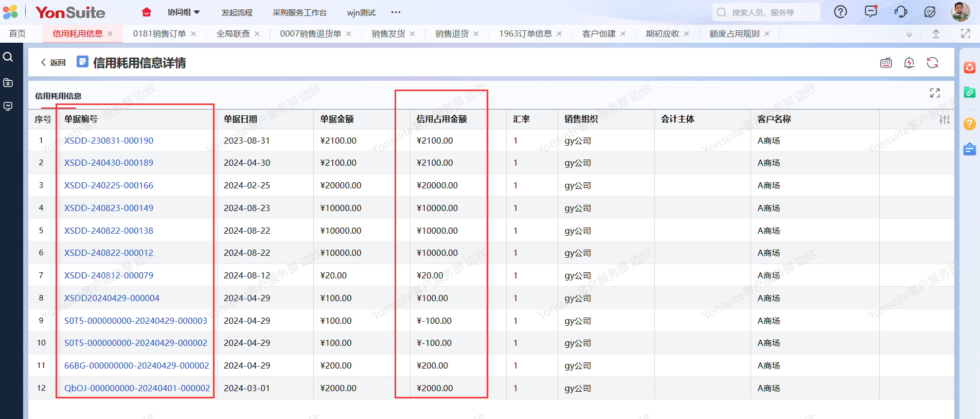Click the search people and services field
The height and width of the screenshot is (419, 980).
pos(767,12)
